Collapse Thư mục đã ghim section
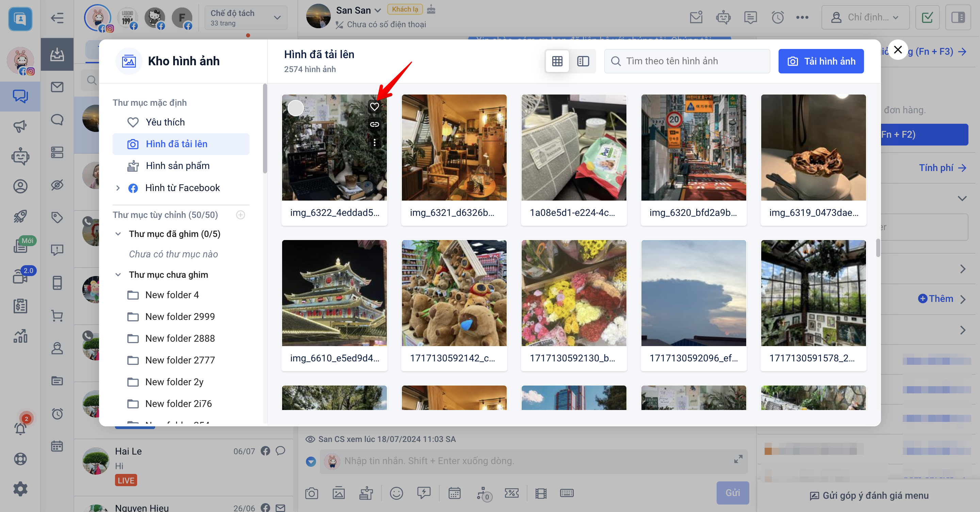 [118, 234]
